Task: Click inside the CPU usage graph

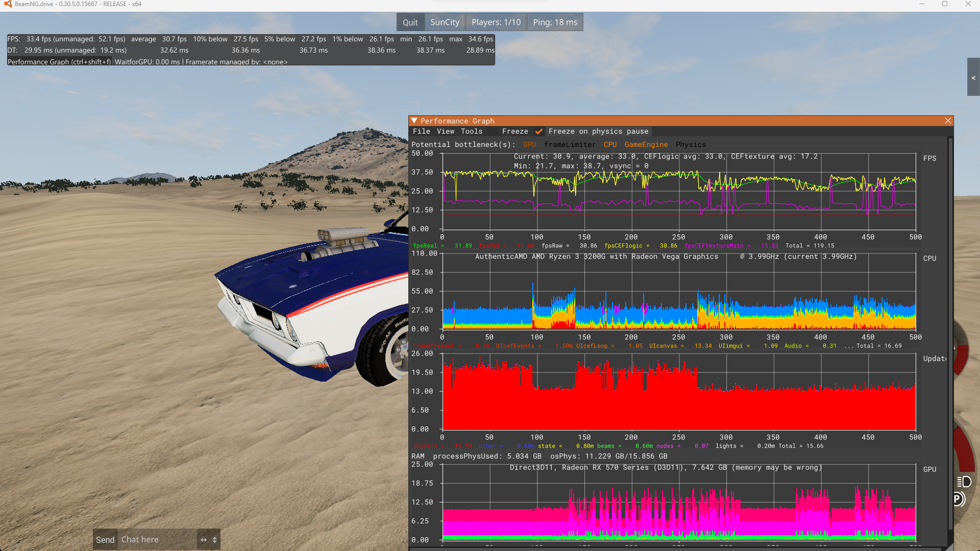Action: pos(679,291)
